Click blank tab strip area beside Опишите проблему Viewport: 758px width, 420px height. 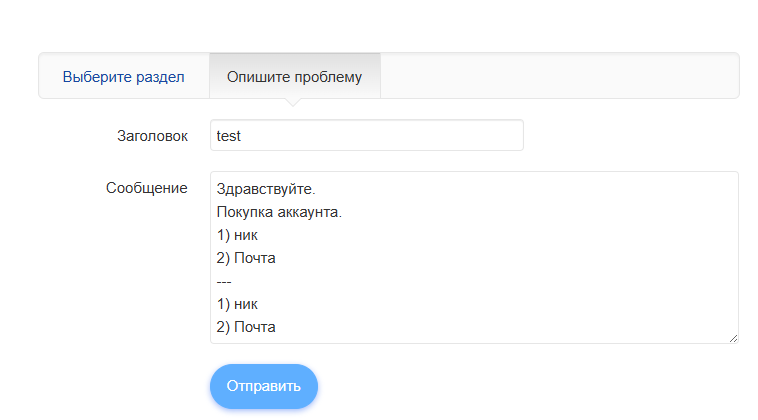559,76
